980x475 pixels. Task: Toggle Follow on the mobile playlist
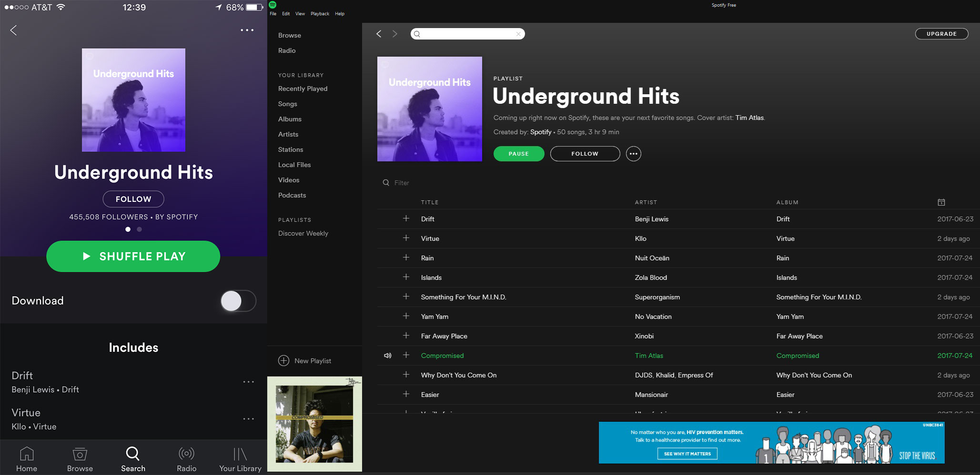coord(133,199)
